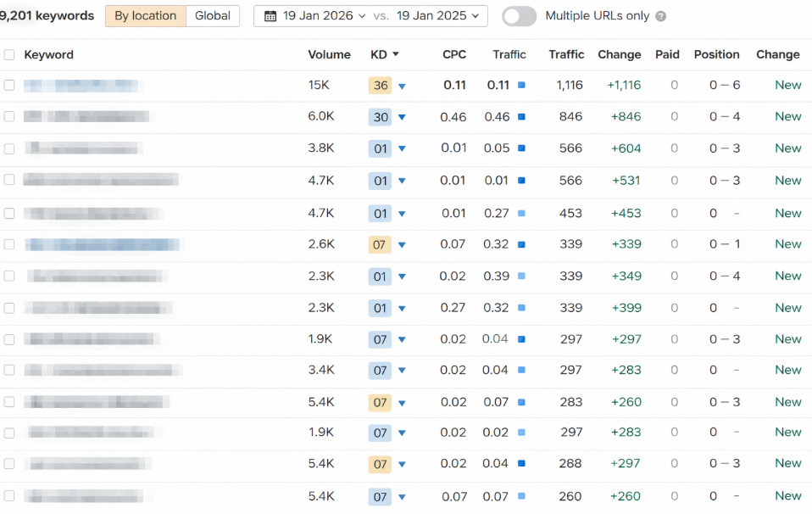
Task: Sort by the Position column header
Action: point(717,54)
